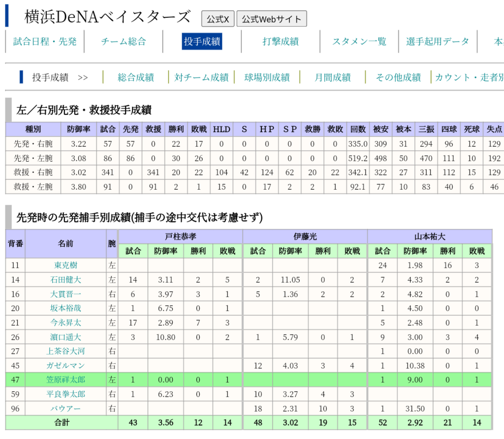504x439 pixels.
Task: Open player link 濵口遥大
Action: tap(65, 338)
